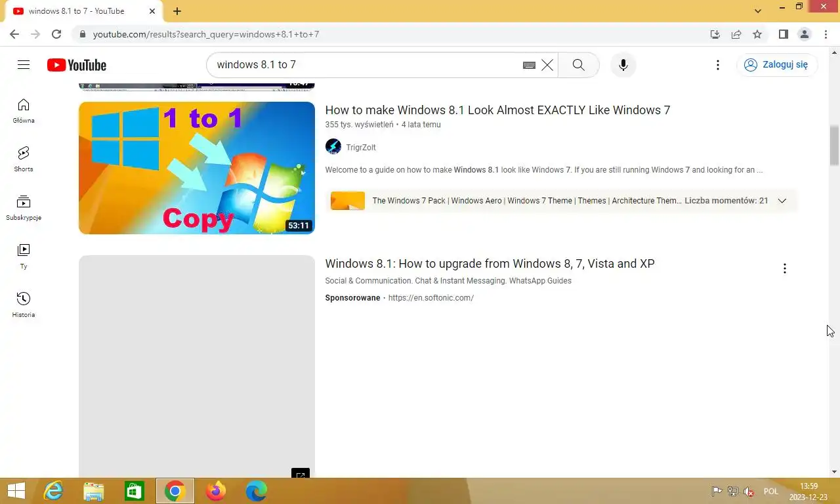The height and width of the screenshot is (504, 840).
Task: Open Shorts in the sidebar
Action: point(24,159)
